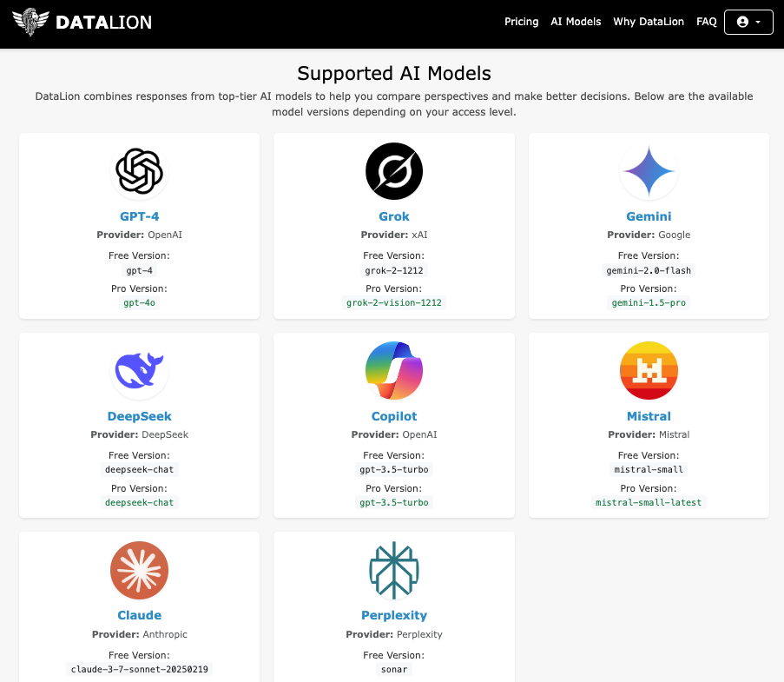This screenshot has width=784, height=682.
Task: Click the Supported AI Models heading
Action: click(x=394, y=74)
